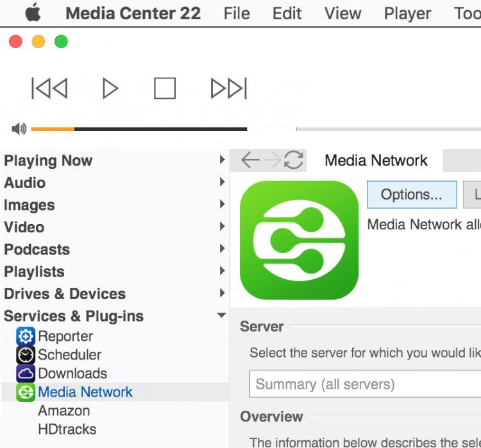This screenshot has height=448, width=481.
Task: Open the Apple menu
Action: click(33, 13)
